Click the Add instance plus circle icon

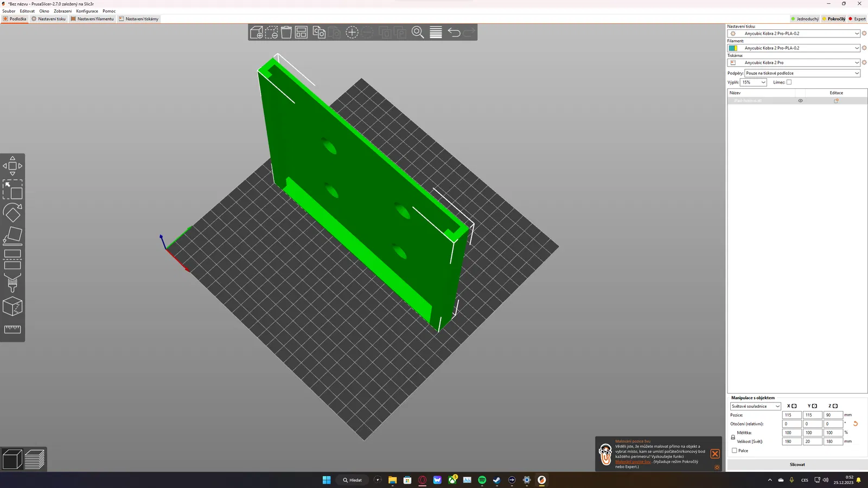(x=352, y=33)
